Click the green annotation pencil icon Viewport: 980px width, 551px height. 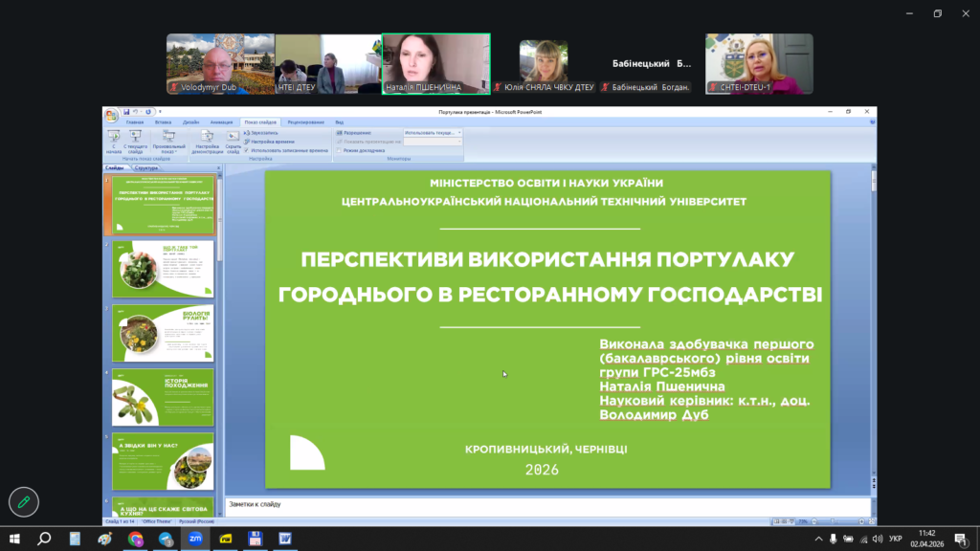[24, 500]
